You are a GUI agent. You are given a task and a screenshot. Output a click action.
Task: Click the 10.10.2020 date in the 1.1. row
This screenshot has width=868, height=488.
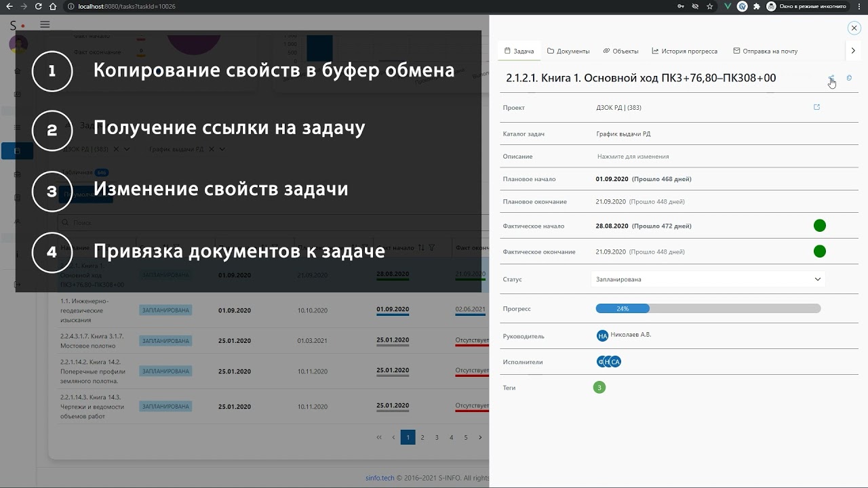[312, 310]
